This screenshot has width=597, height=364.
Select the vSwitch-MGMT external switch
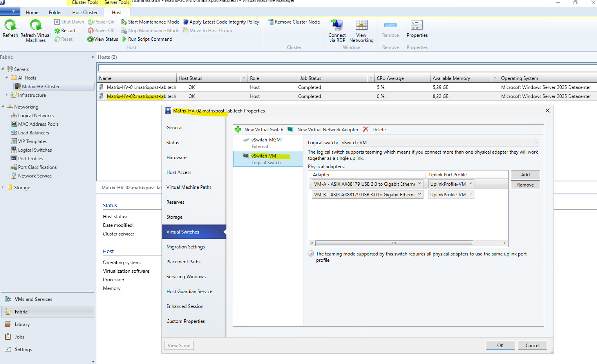pyautogui.click(x=268, y=143)
